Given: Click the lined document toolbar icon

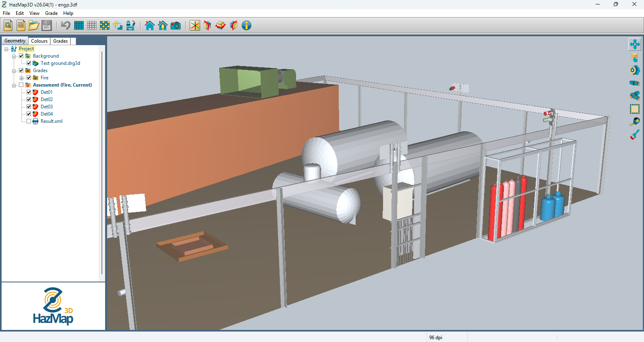Looking at the screenshot, I should [x=21, y=25].
